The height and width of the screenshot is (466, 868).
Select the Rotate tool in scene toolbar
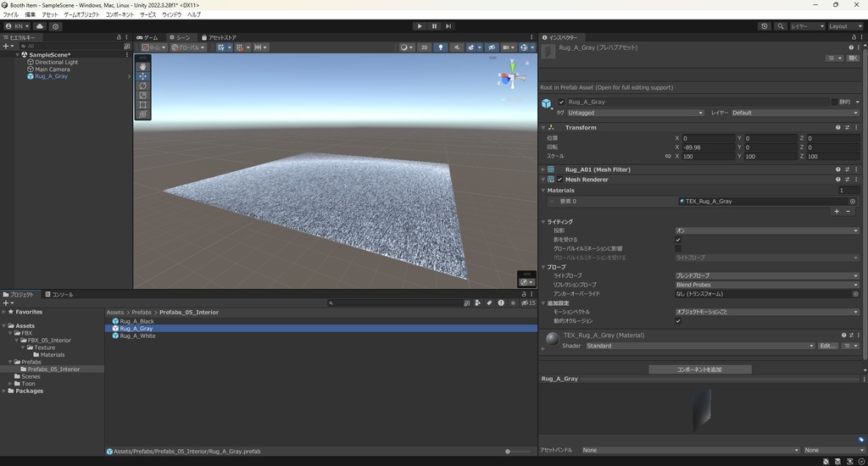142,86
